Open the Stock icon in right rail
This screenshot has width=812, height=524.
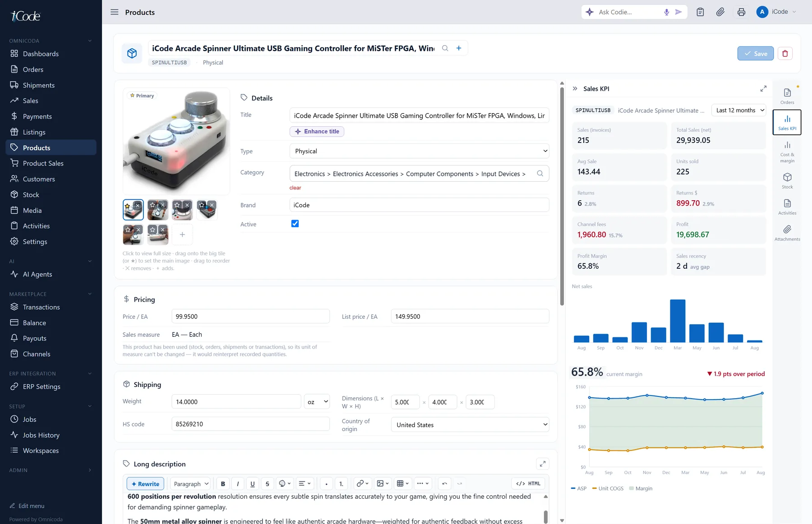coord(787,180)
